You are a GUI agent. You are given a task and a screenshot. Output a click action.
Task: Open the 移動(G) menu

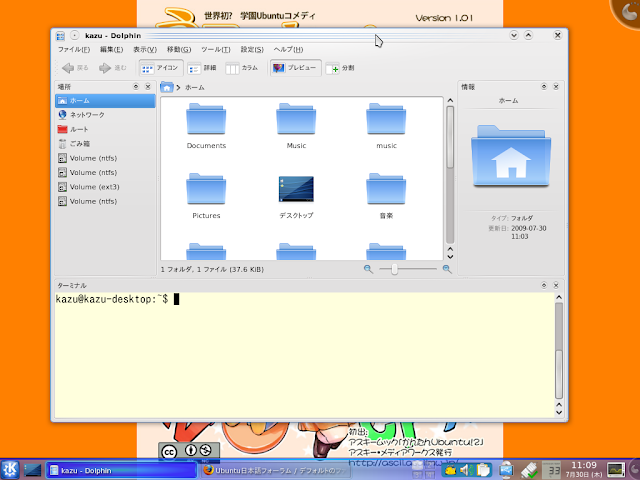[x=179, y=49]
